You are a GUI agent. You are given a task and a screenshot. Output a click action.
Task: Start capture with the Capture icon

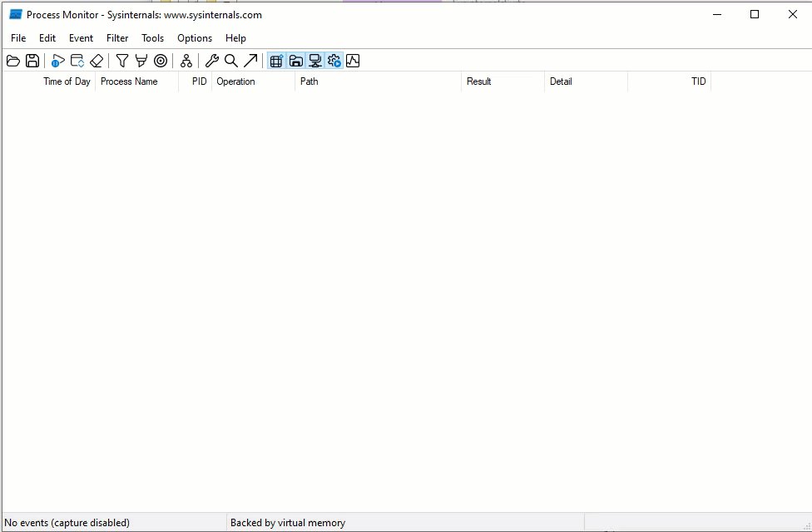[x=57, y=61]
